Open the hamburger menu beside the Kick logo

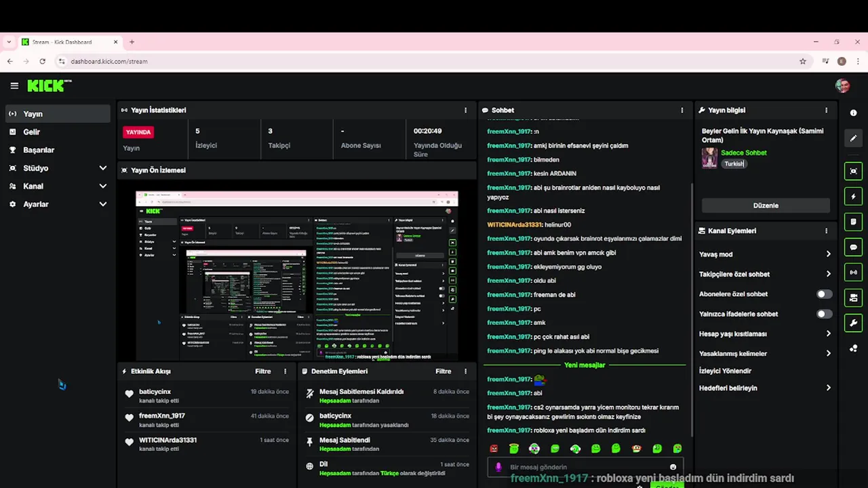coord(14,86)
